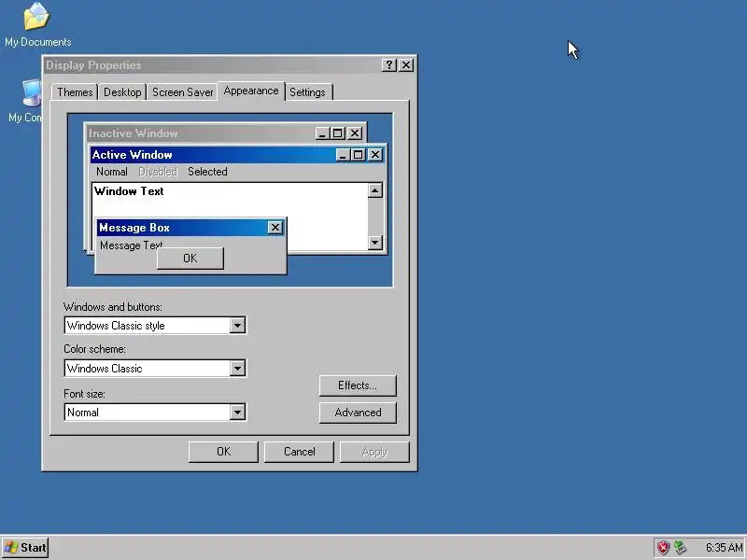747x560 pixels.
Task: Click the preview scrollbar up arrow
Action: (x=375, y=190)
